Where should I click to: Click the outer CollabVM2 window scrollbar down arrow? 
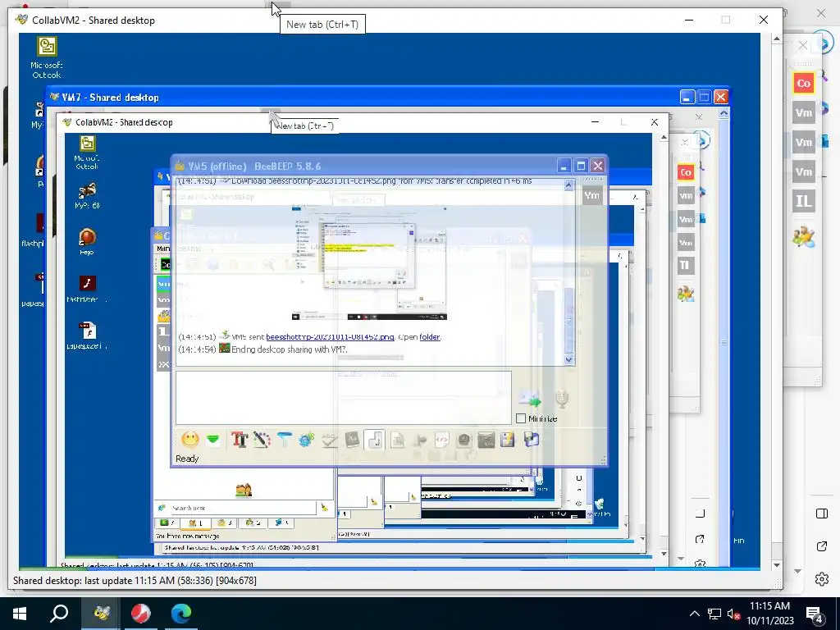click(x=776, y=565)
